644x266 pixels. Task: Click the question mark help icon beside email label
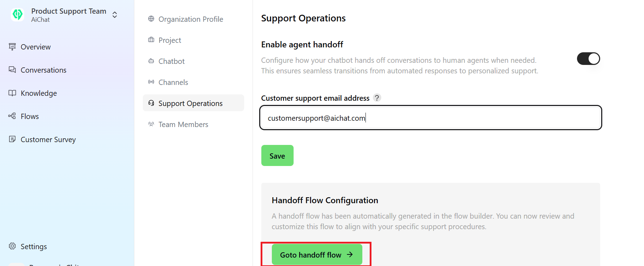tap(377, 98)
